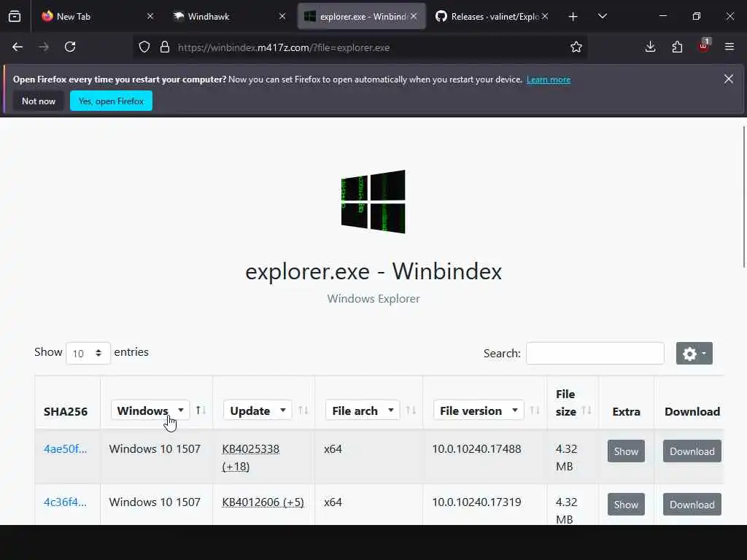This screenshot has width=747, height=560.
Task: Open the KB4025338 (+18) update link
Action: (251, 458)
